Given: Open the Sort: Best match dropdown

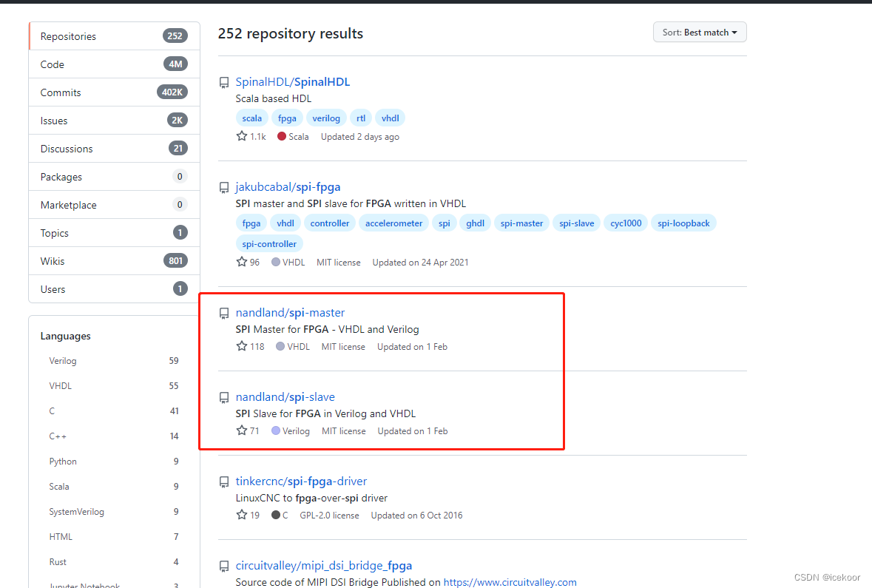Looking at the screenshot, I should click(700, 33).
